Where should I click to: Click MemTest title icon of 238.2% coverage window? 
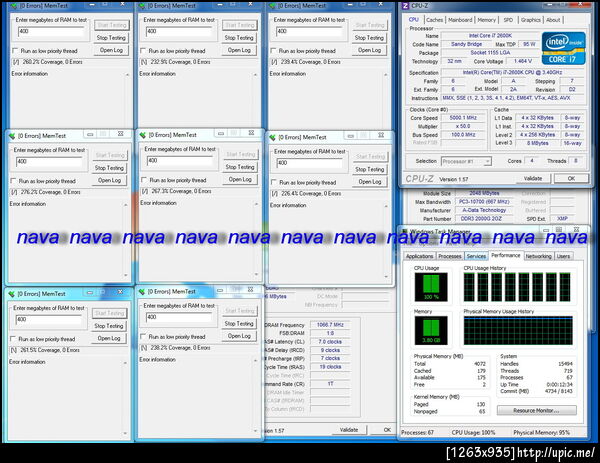point(142,292)
